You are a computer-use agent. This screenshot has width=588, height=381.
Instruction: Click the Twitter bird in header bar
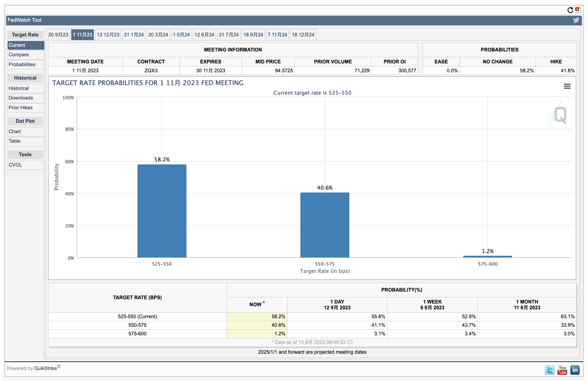coord(576,20)
